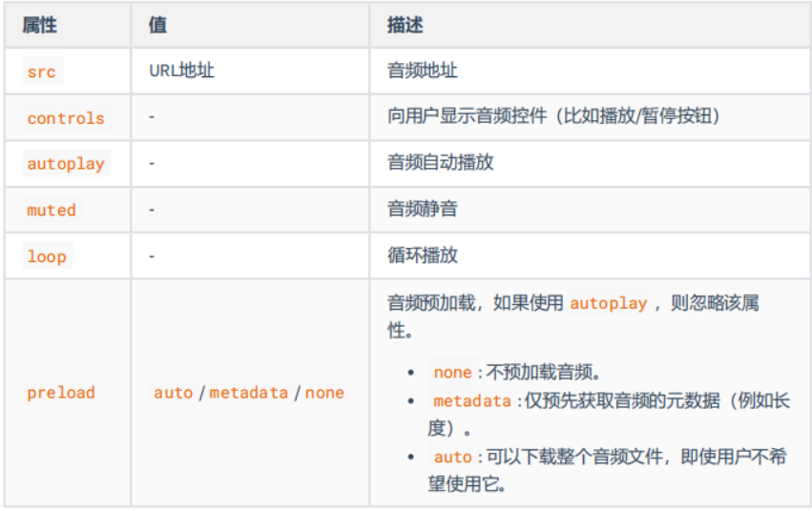Select the "none" bullet in description list

click(x=452, y=373)
